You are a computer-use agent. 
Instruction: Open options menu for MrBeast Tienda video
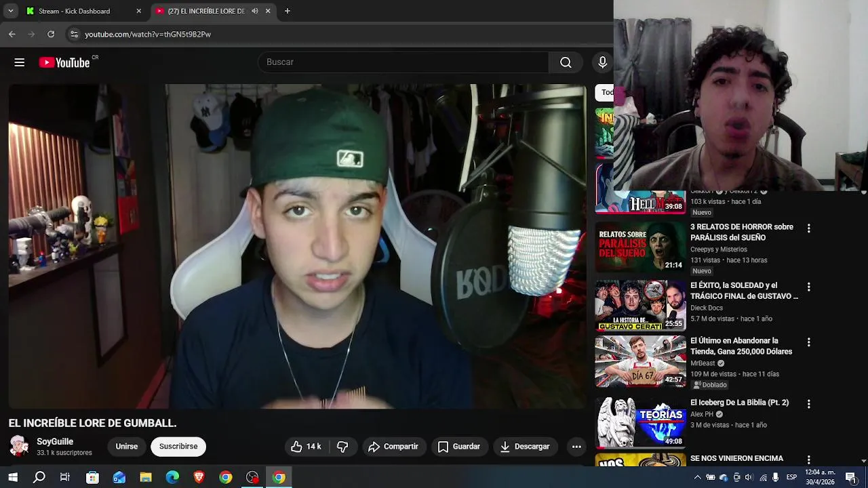pos(808,342)
